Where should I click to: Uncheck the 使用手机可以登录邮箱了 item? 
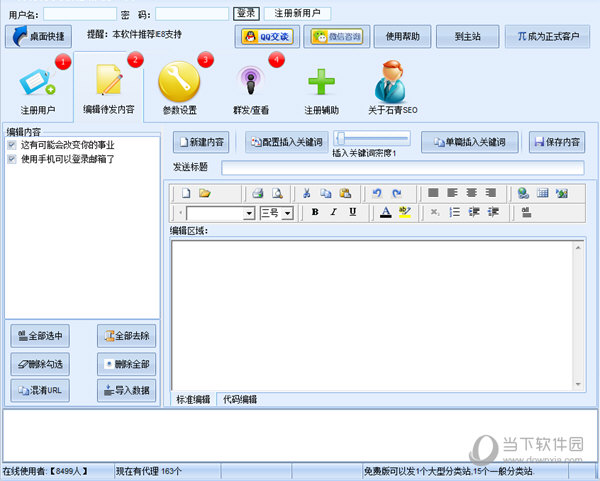[x=12, y=158]
